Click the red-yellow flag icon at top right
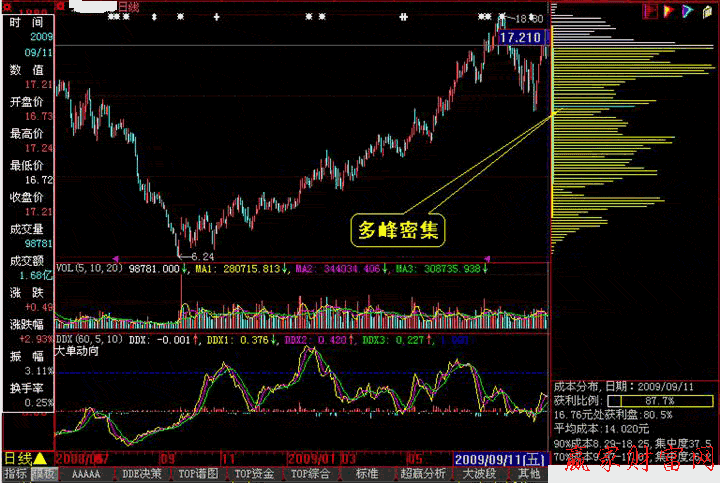 tap(668, 10)
